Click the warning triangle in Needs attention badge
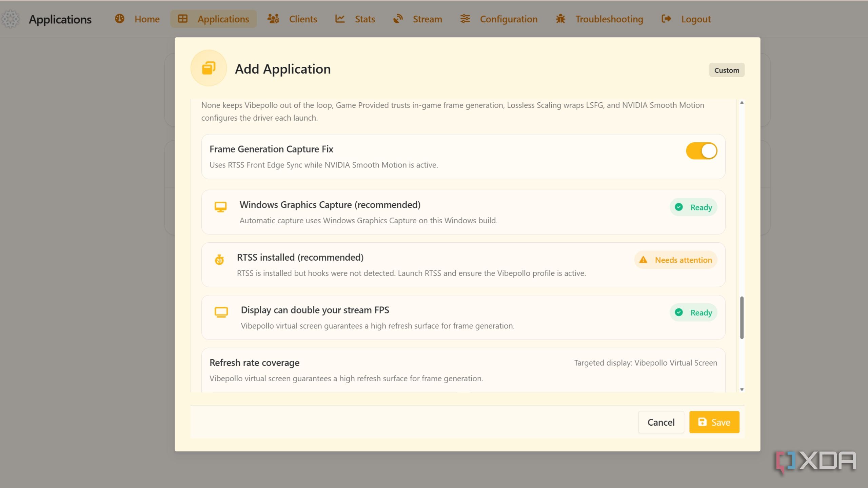Image resolution: width=868 pixels, height=488 pixels. coord(643,260)
